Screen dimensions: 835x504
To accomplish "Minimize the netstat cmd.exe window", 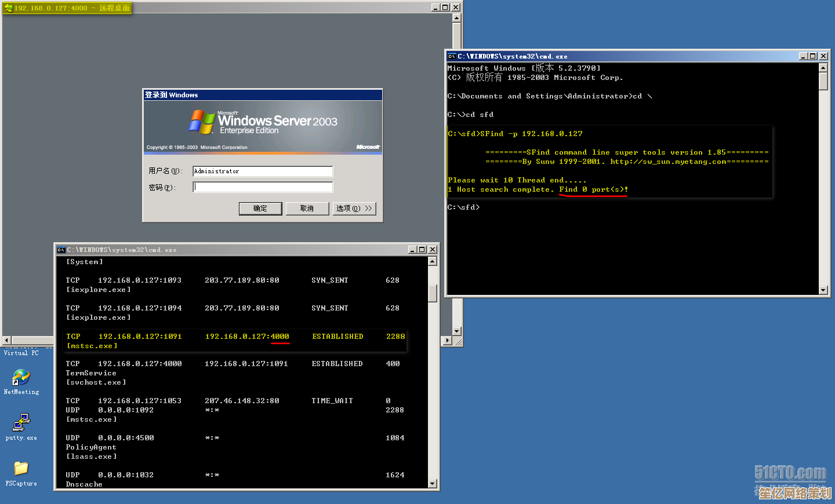I will (412, 250).
